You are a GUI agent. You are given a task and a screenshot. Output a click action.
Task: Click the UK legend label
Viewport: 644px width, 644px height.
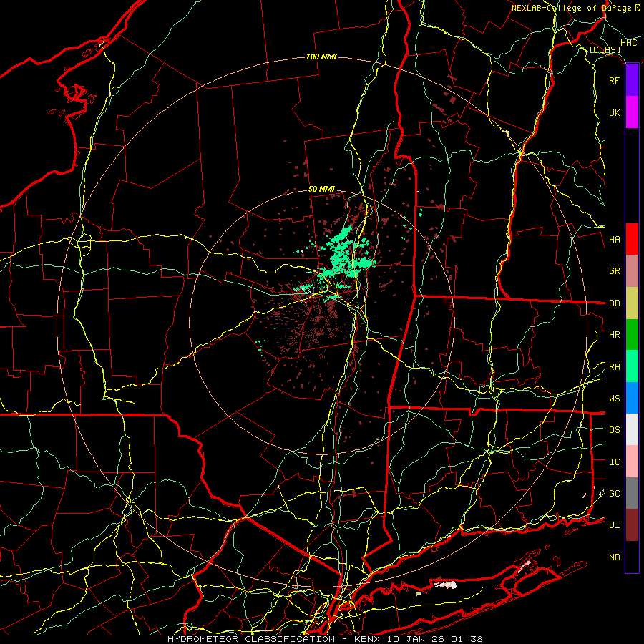[614, 112]
